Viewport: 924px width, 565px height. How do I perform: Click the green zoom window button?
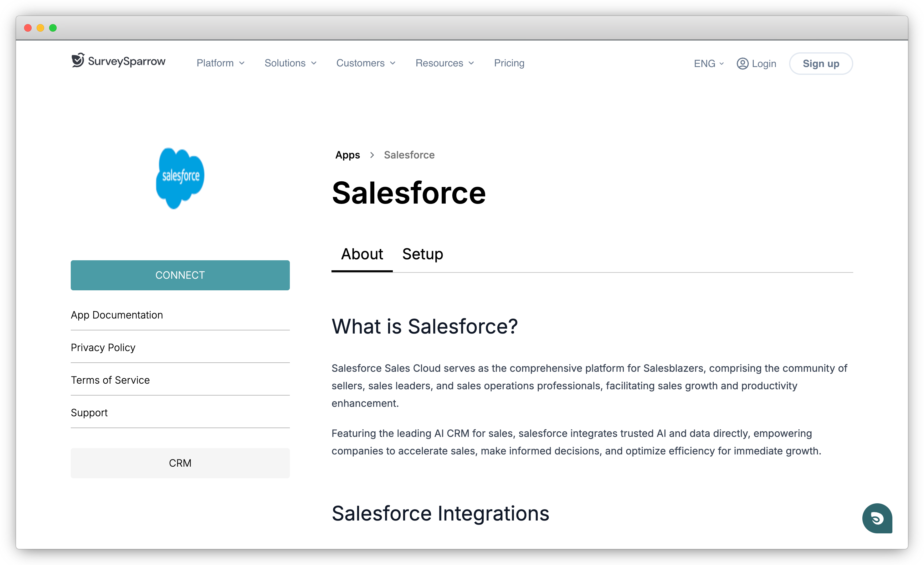pos(53,28)
